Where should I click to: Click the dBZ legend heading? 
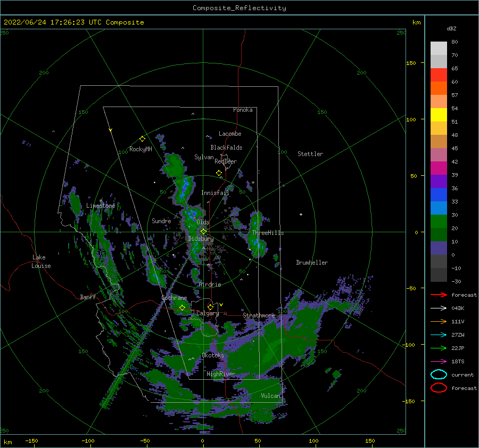tap(451, 28)
